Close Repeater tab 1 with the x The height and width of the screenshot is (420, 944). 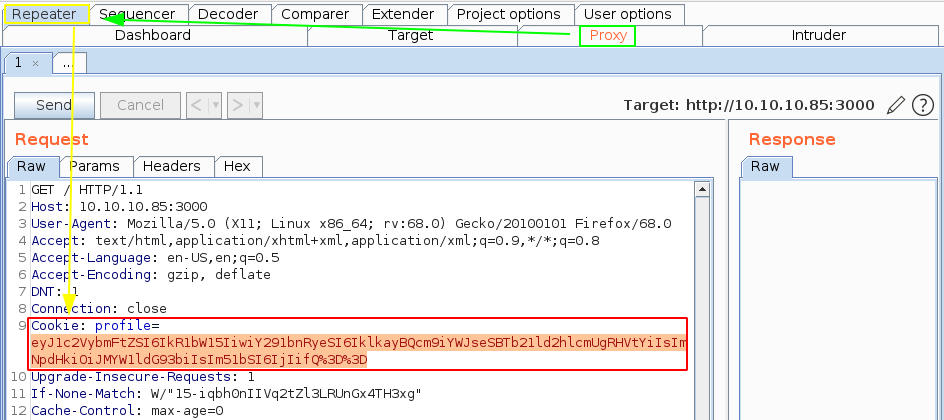click(x=36, y=63)
